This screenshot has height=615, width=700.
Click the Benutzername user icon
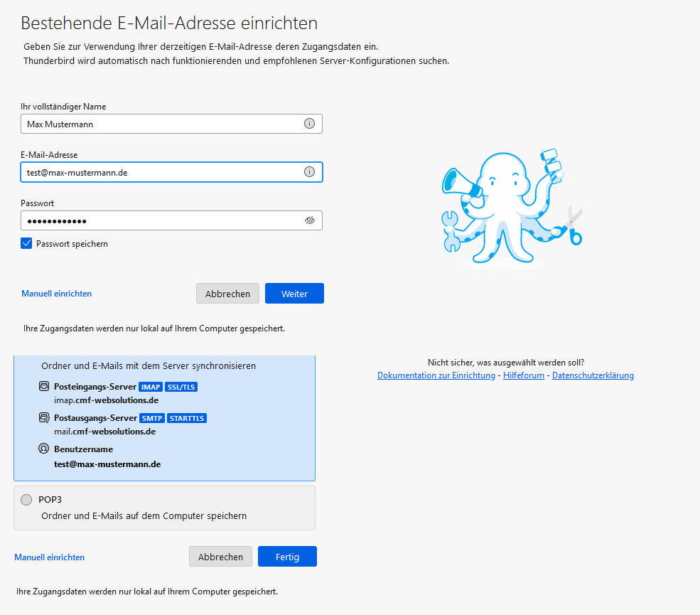[45, 449]
